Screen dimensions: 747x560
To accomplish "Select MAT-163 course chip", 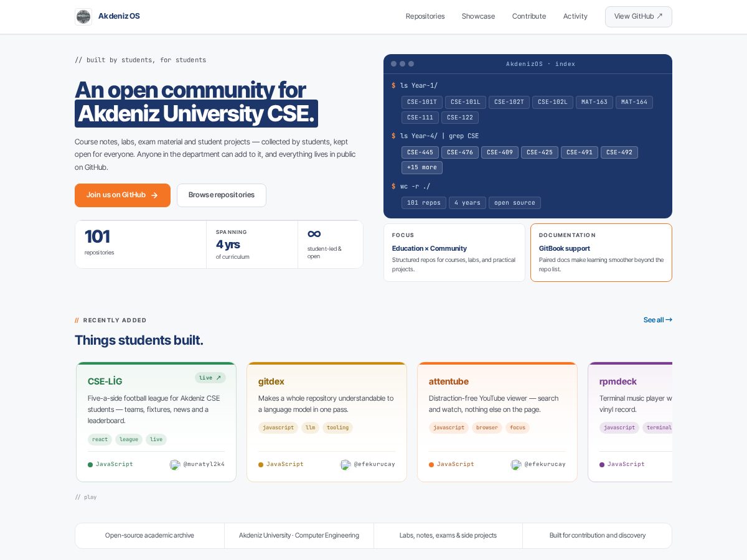I will click(594, 102).
